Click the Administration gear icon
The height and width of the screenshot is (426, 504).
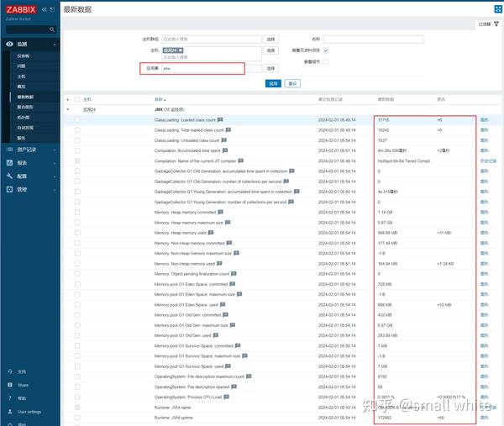[9, 189]
